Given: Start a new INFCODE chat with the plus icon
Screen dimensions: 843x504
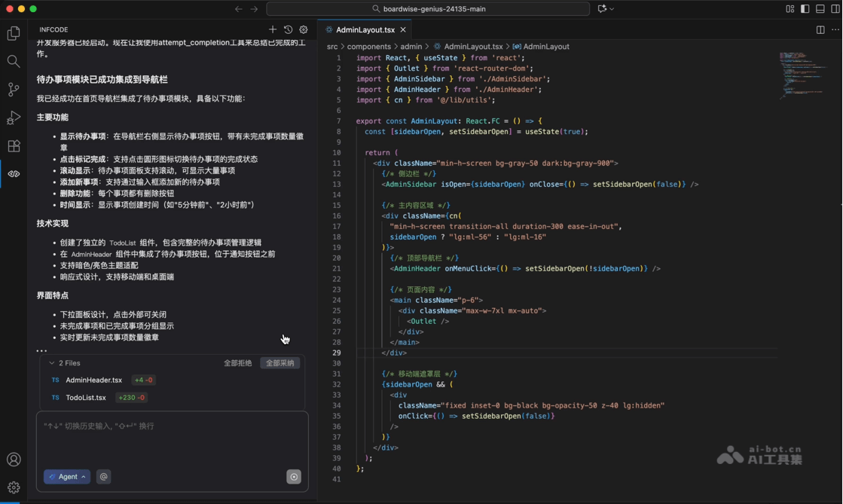Looking at the screenshot, I should point(273,29).
